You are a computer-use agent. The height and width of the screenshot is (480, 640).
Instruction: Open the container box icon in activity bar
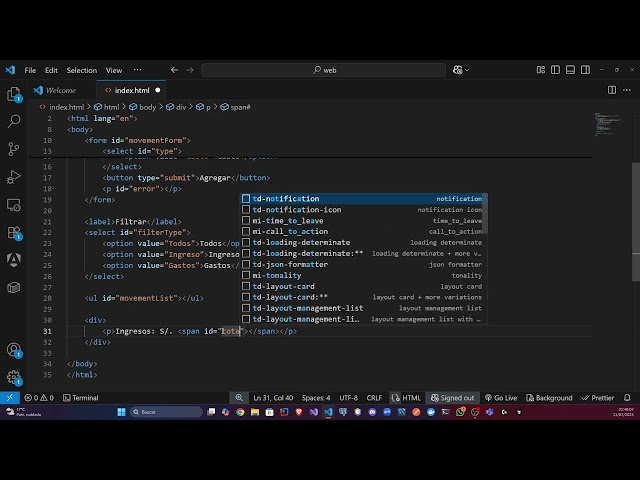click(x=14, y=287)
